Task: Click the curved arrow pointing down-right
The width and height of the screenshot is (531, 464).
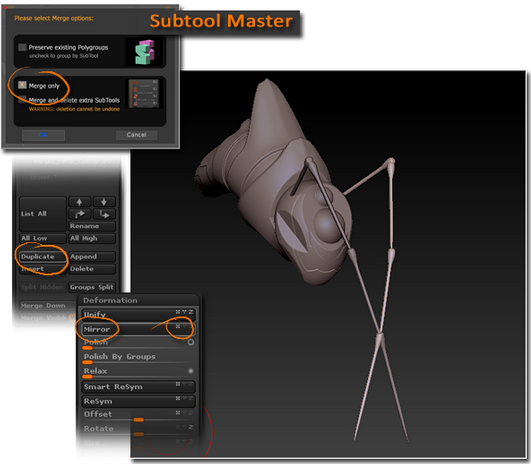Action: coord(104,214)
